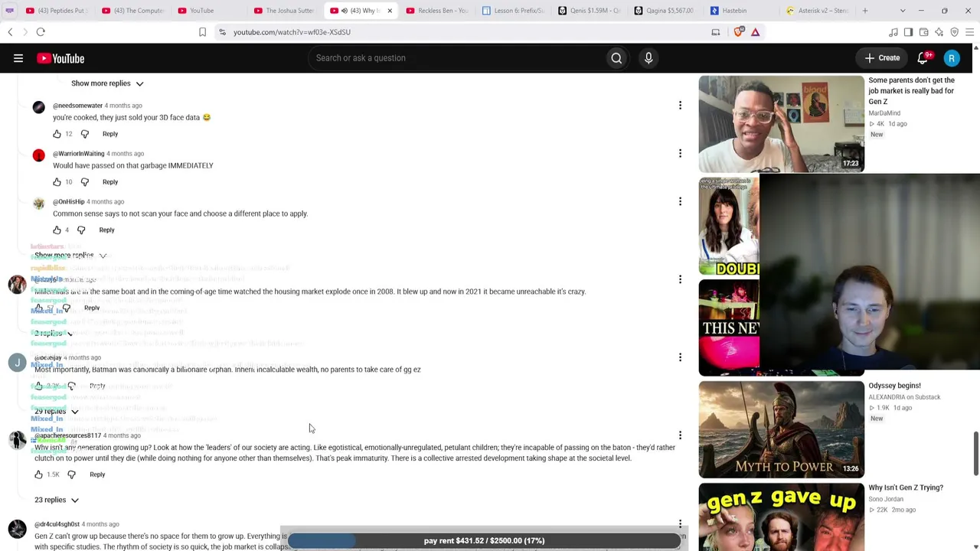Expand the 29 replies thread
Image resolution: width=980 pixels, height=551 pixels.
57,412
